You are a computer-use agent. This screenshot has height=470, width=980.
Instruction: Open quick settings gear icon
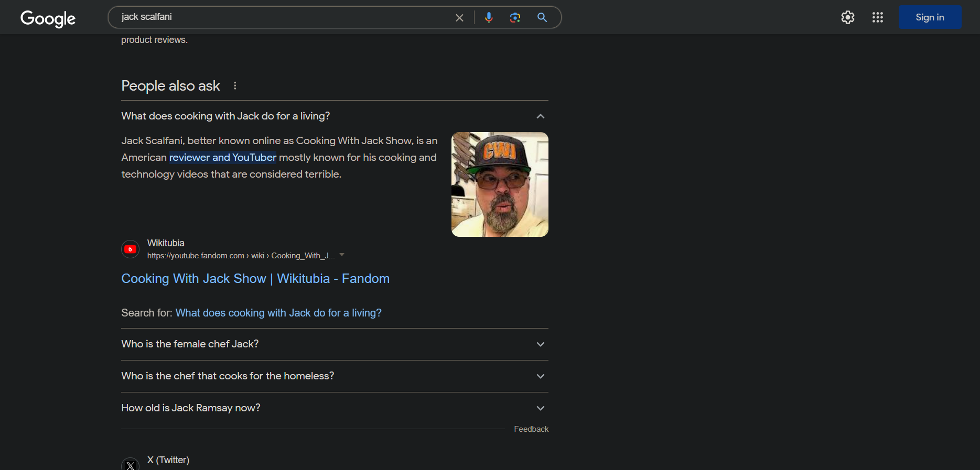[x=848, y=17]
